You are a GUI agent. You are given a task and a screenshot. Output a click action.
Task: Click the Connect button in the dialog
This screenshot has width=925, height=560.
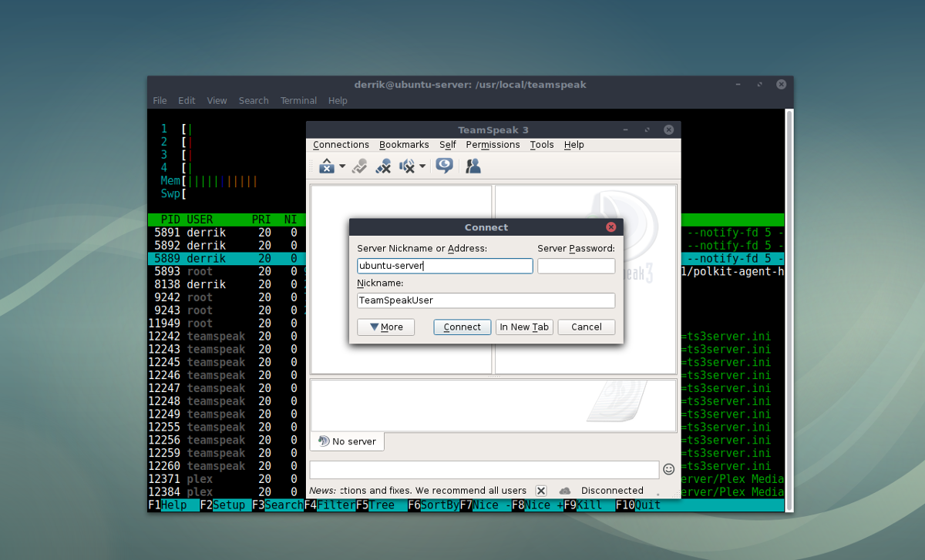pos(462,327)
